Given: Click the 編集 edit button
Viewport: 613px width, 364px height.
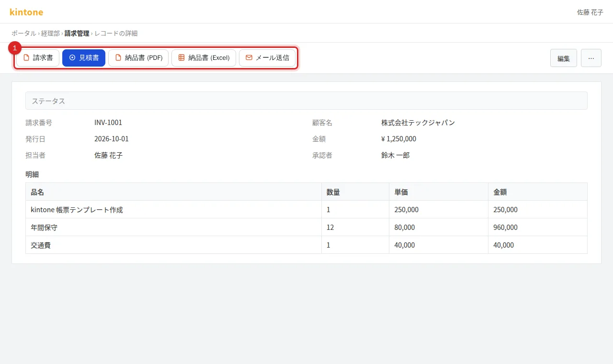Looking at the screenshot, I should pyautogui.click(x=564, y=58).
